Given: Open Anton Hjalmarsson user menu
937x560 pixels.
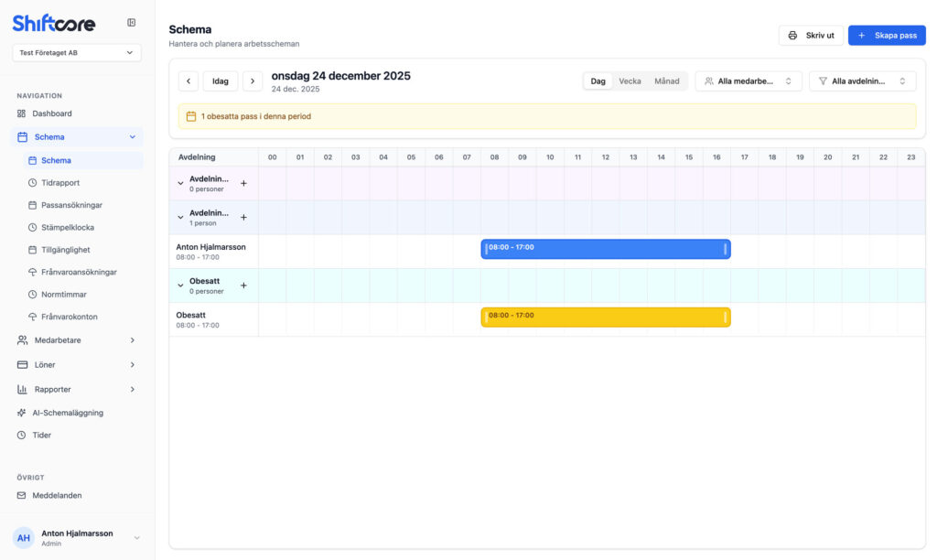Looking at the screenshot, I should [77, 538].
